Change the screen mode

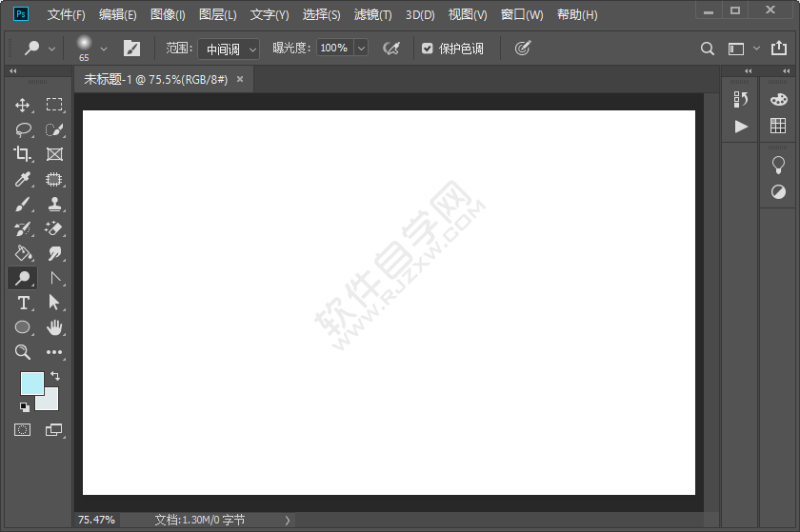tap(53, 430)
